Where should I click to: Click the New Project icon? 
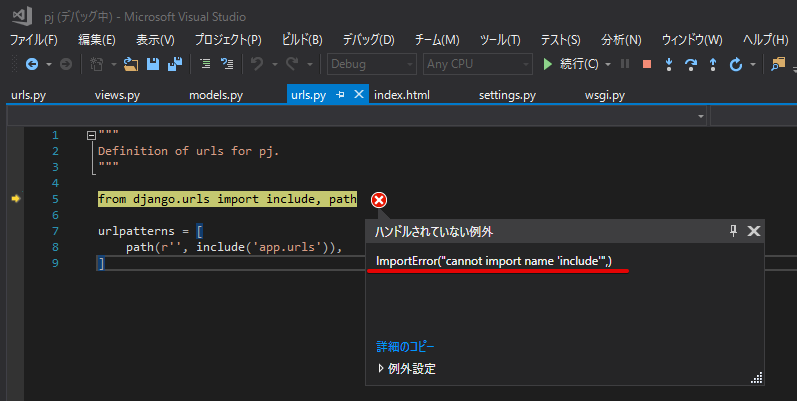(x=97, y=64)
